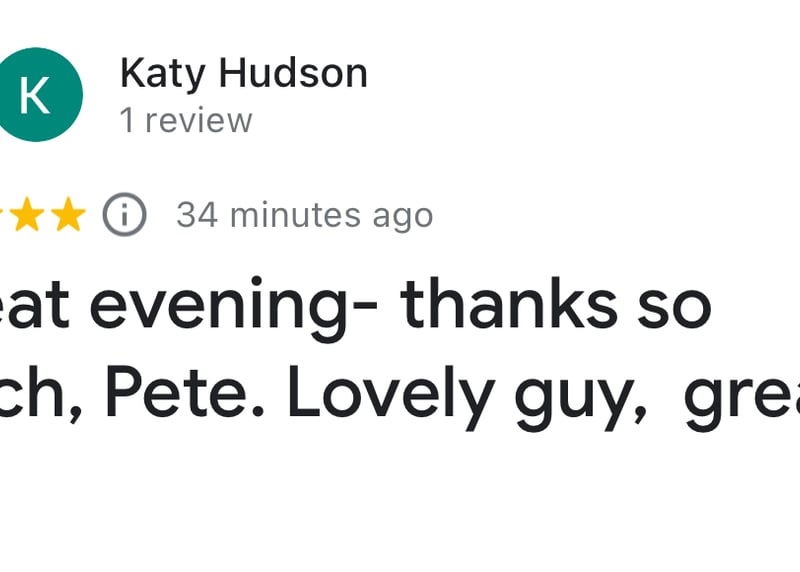Click the "1 review" count text
800x572 pixels.
click(186, 121)
